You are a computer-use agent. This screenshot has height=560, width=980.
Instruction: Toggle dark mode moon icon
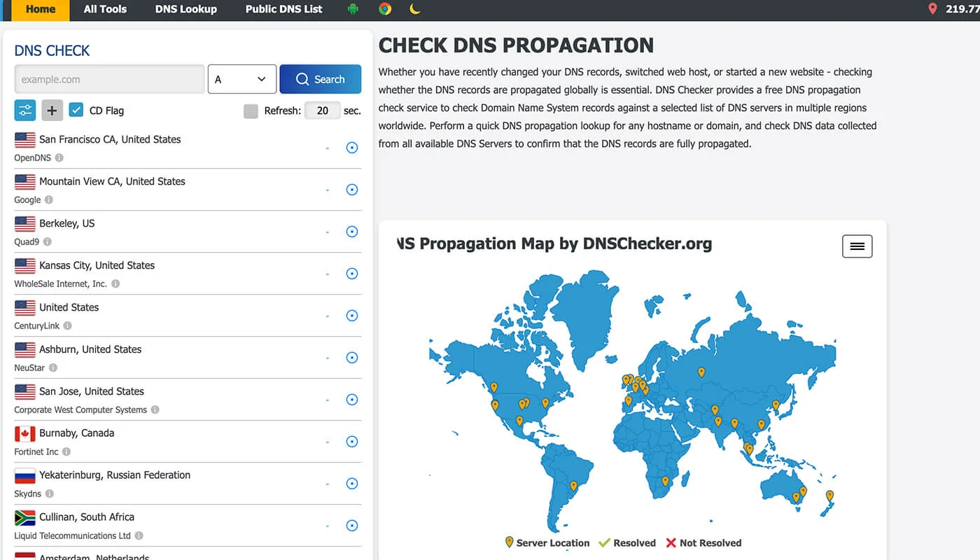click(x=415, y=9)
